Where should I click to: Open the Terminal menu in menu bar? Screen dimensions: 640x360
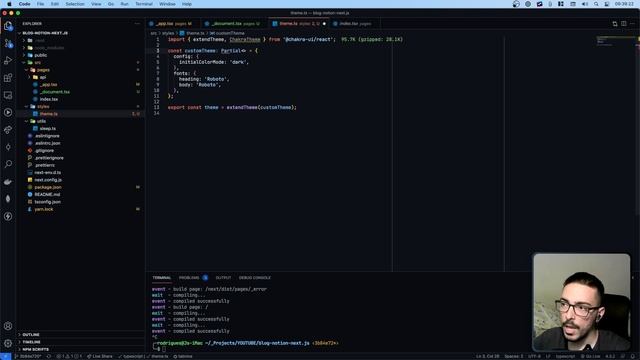[x=144, y=4]
